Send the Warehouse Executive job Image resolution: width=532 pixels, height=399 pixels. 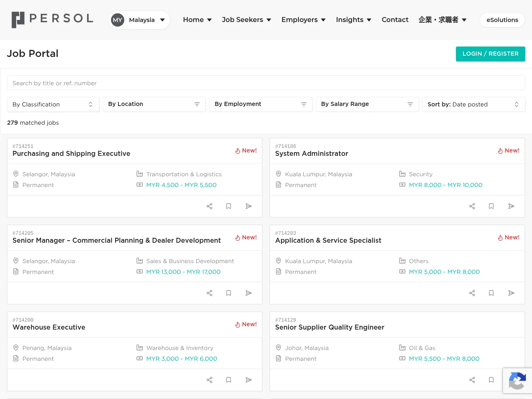[x=249, y=380]
